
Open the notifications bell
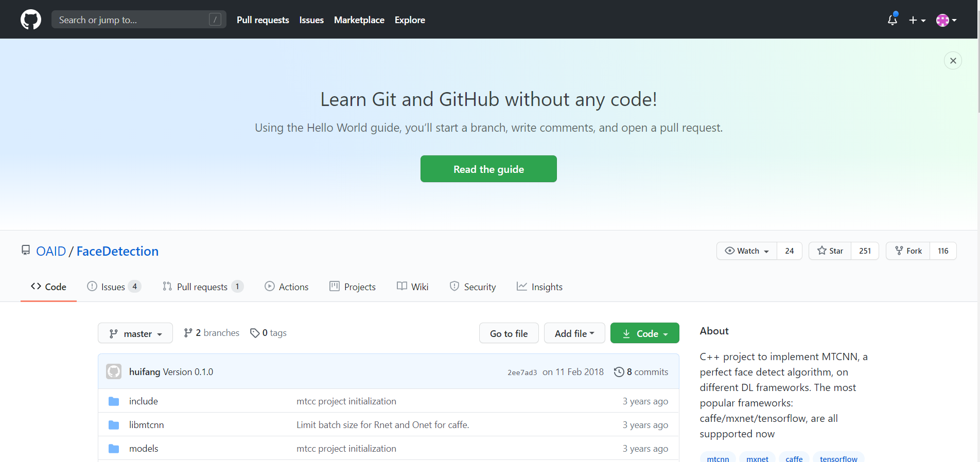[x=892, y=20]
